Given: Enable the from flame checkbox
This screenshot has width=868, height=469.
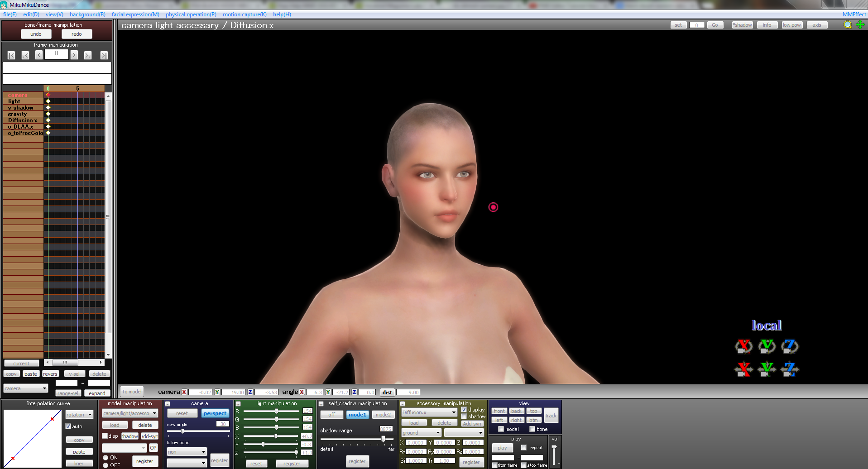Looking at the screenshot, I should pos(495,465).
